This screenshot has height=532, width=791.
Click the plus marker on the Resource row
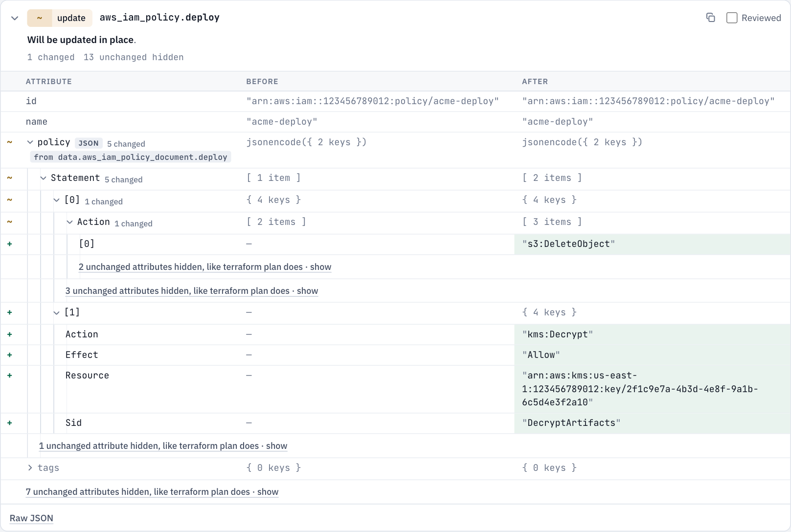(x=9, y=376)
